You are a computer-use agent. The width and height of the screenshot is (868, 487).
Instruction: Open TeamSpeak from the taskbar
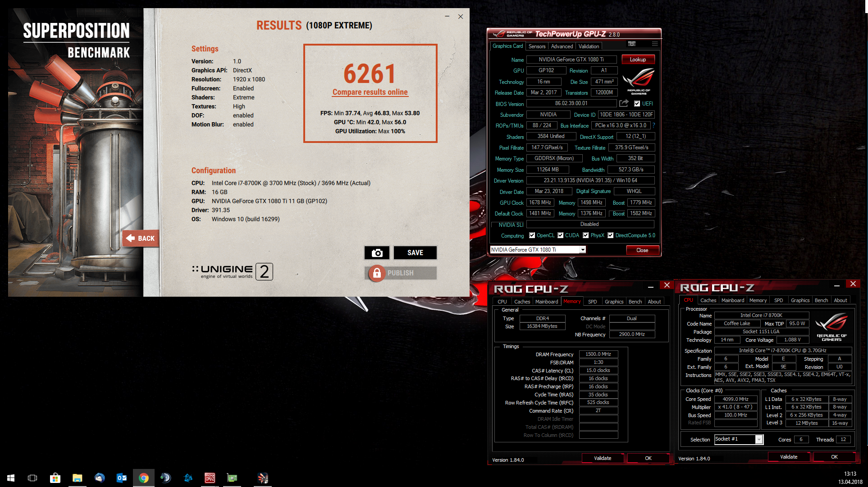[x=166, y=478]
